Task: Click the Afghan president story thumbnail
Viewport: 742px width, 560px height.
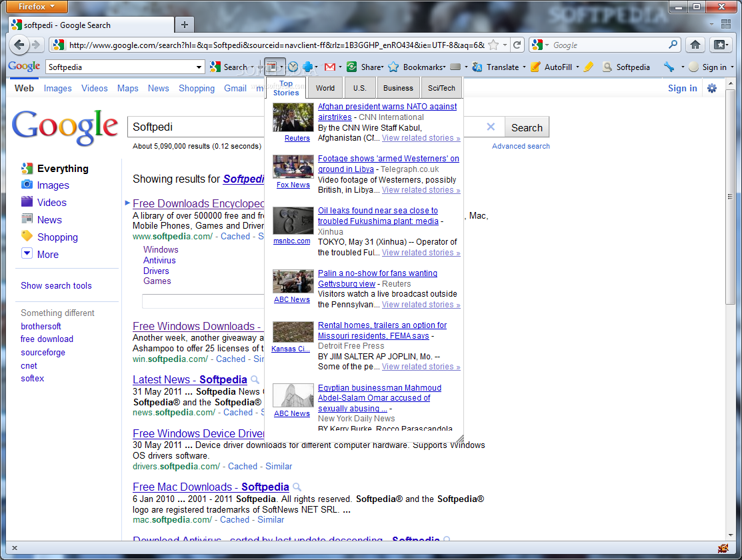Action: coord(293,117)
